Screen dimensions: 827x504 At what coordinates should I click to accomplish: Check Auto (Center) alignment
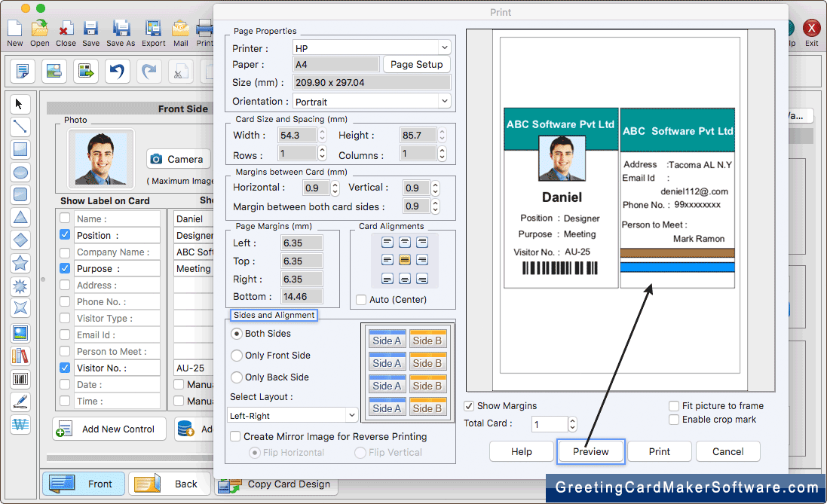tap(361, 300)
